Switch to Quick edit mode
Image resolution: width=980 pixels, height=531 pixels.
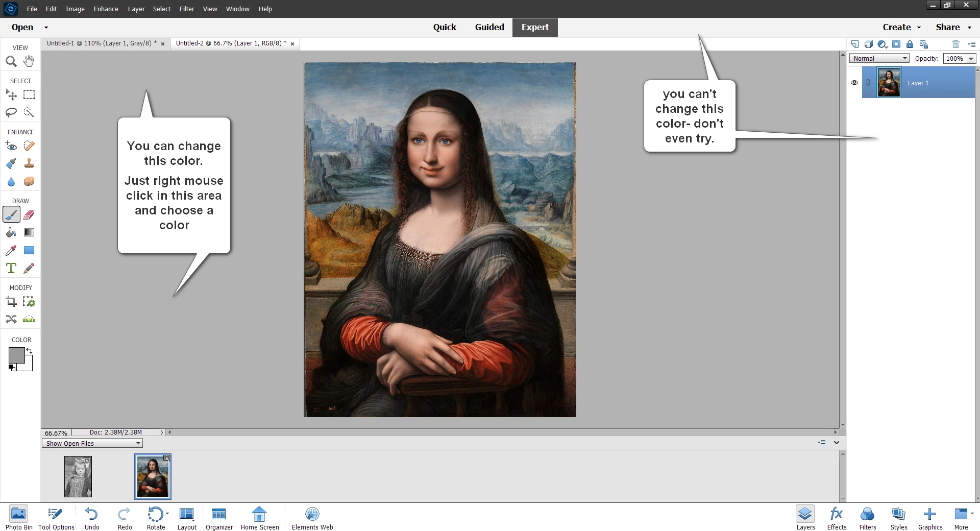(445, 27)
